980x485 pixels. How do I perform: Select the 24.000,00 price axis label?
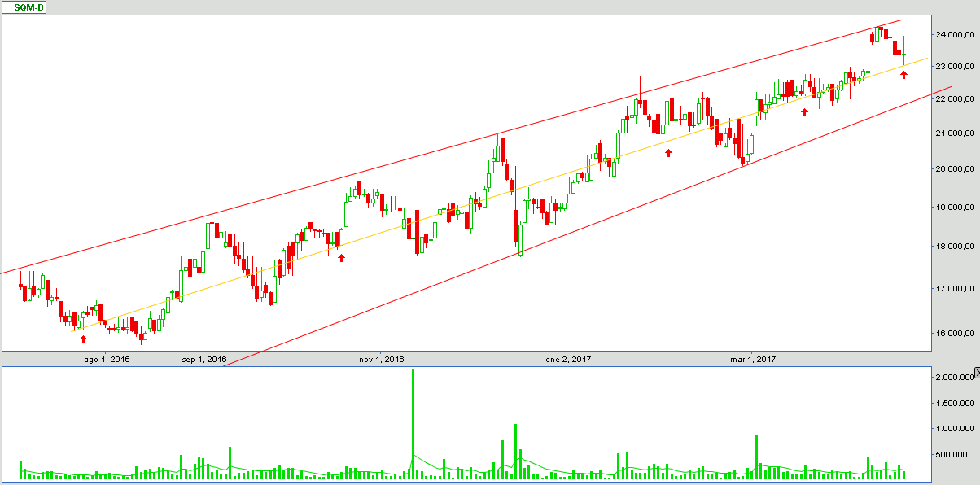point(955,35)
